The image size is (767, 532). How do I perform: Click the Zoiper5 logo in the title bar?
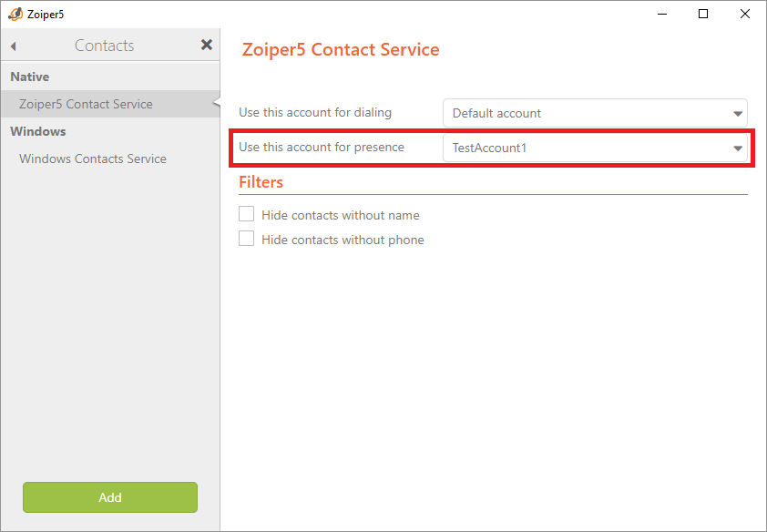click(15, 14)
